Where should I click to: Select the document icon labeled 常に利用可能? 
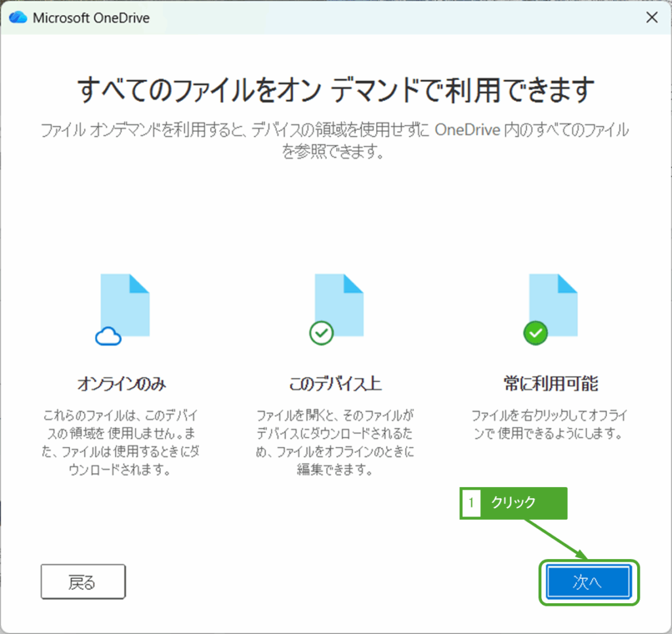pos(553,302)
